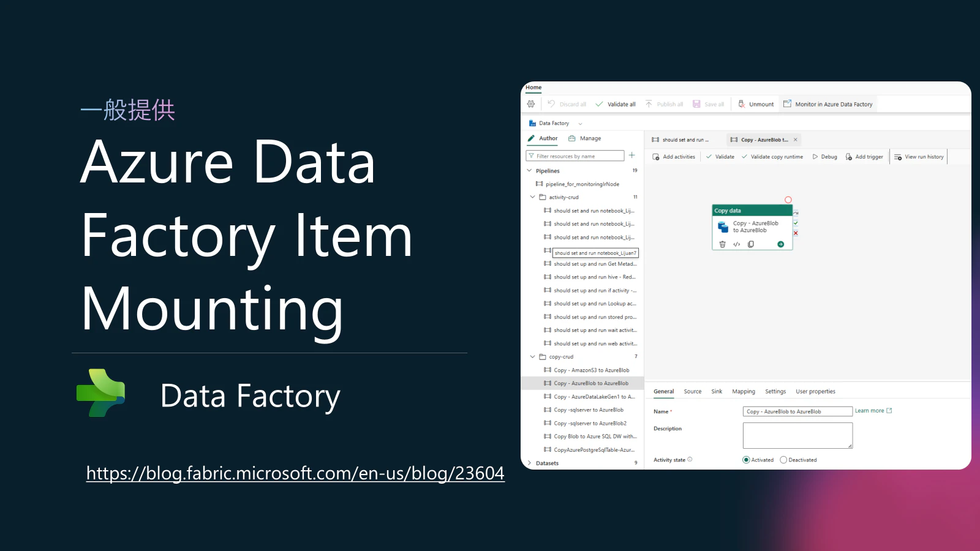Image resolution: width=980 pixels, height=551 pixels.
Task: Clone the Copy data activity copy icon
Action: point(751,244)
